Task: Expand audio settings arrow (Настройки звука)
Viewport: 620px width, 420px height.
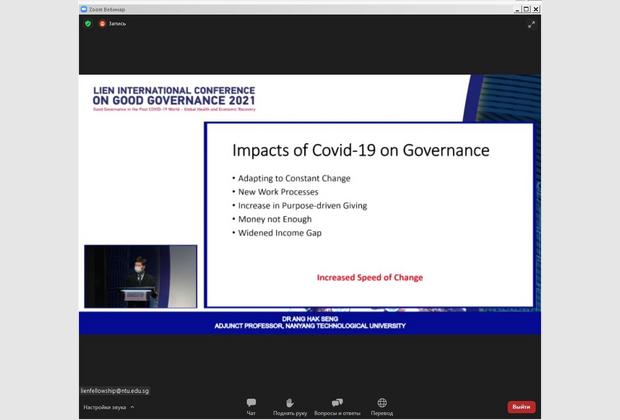Action: [x=132, y=407]
